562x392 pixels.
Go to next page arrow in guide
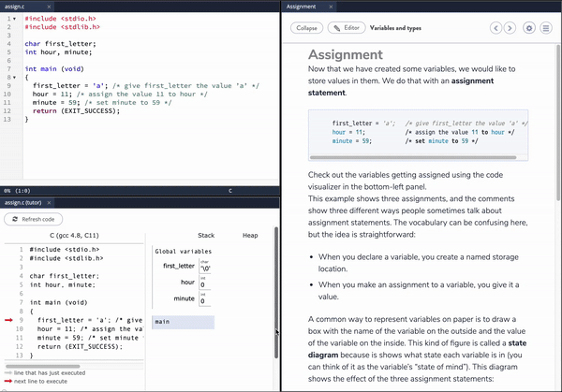510,28
